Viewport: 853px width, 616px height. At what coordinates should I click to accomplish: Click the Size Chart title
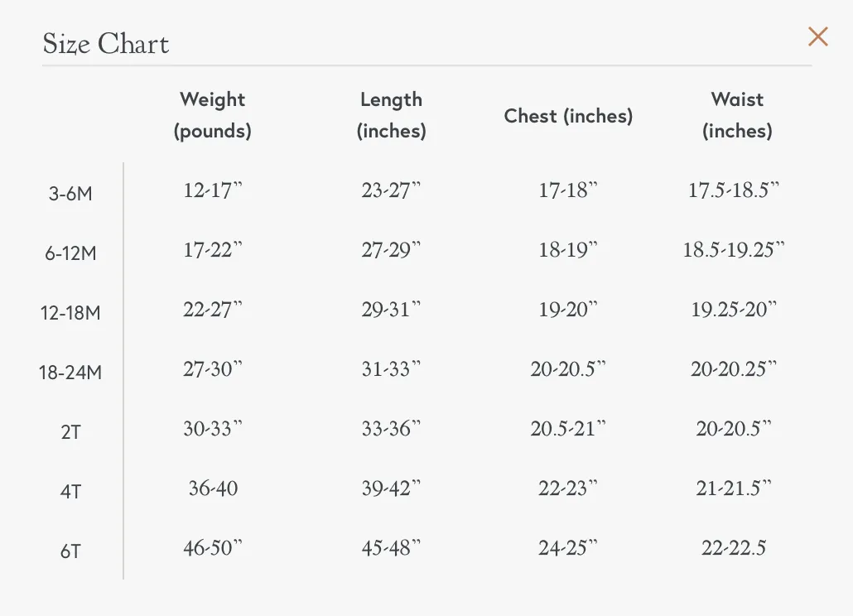click(106, 44)
